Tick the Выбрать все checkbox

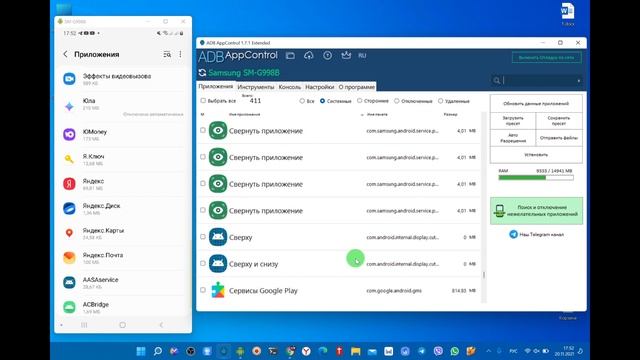[x=203, y=100]
